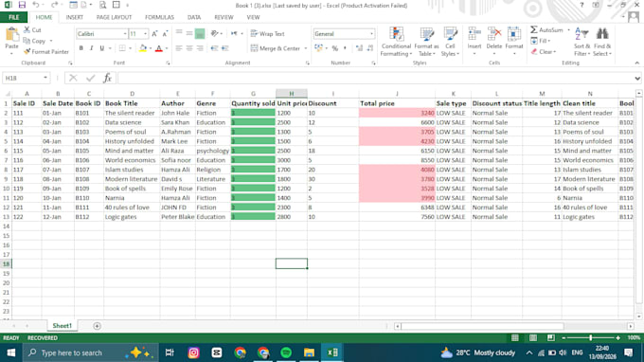Open Conditional Formatting menu
The width and height of the screenshot is (644, 362).
(x=396, y=42)
